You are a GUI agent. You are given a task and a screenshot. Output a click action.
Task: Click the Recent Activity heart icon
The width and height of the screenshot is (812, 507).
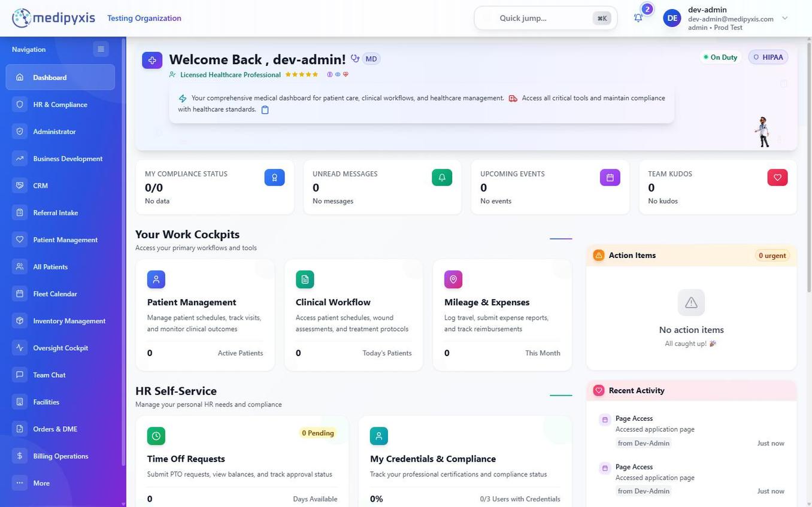[599, 390]
